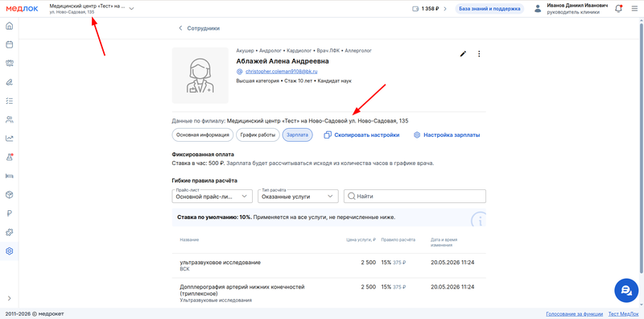Open База знаний и поддержка

pos(489,9)
